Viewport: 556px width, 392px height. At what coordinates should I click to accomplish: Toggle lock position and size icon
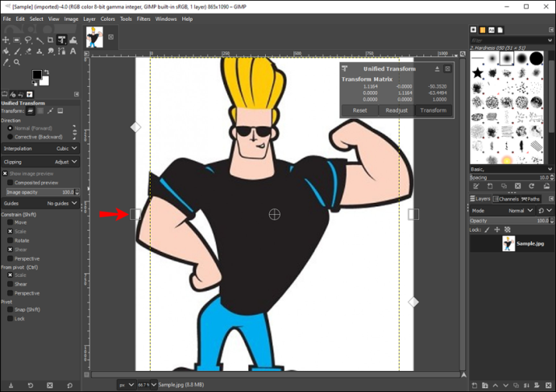pyautogui.click(x=497, y=230)
